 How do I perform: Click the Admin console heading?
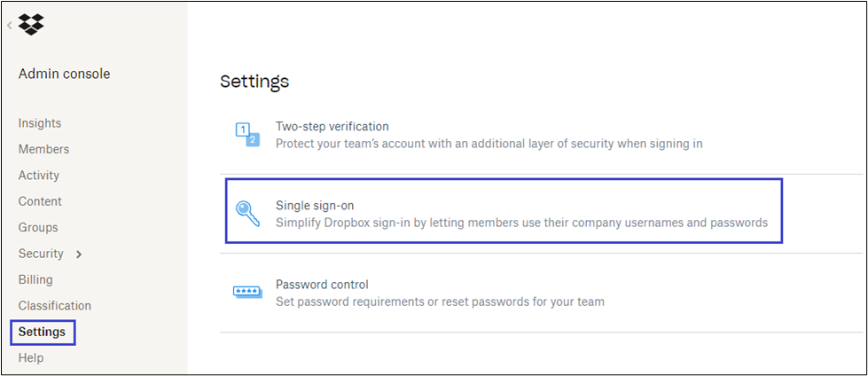click(64, 74)
